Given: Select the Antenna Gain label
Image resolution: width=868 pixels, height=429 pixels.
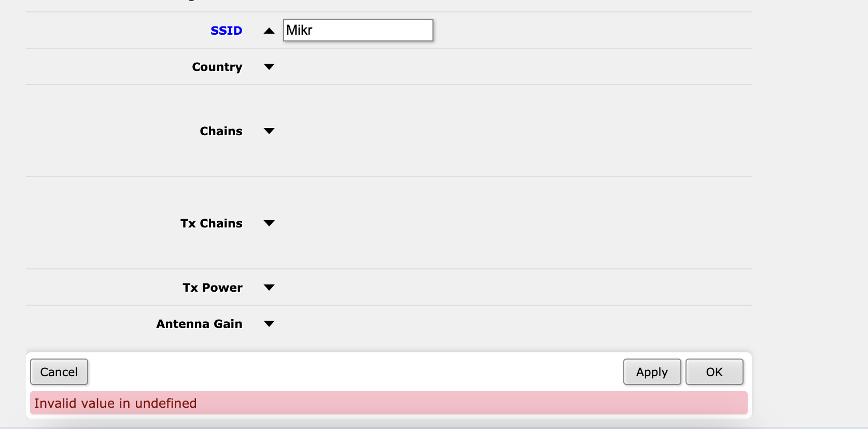Looking at the screenshot, I should click(x=199, y=324).
